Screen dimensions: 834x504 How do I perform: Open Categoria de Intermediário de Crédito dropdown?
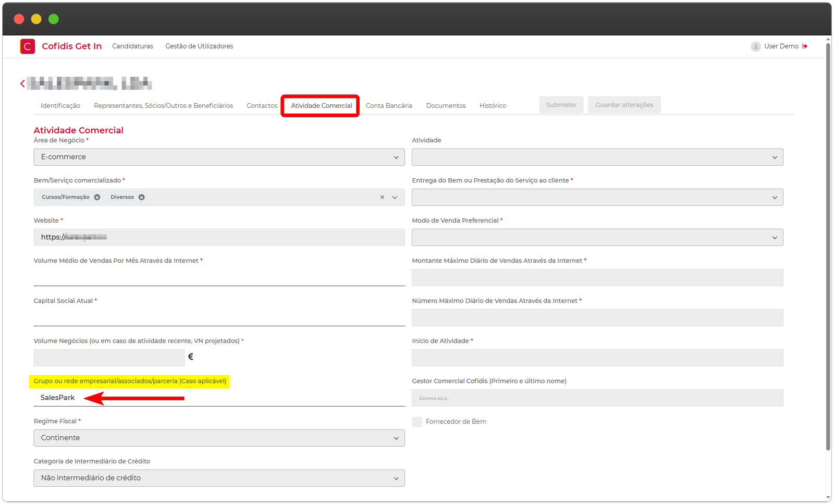tap(219, 478)
